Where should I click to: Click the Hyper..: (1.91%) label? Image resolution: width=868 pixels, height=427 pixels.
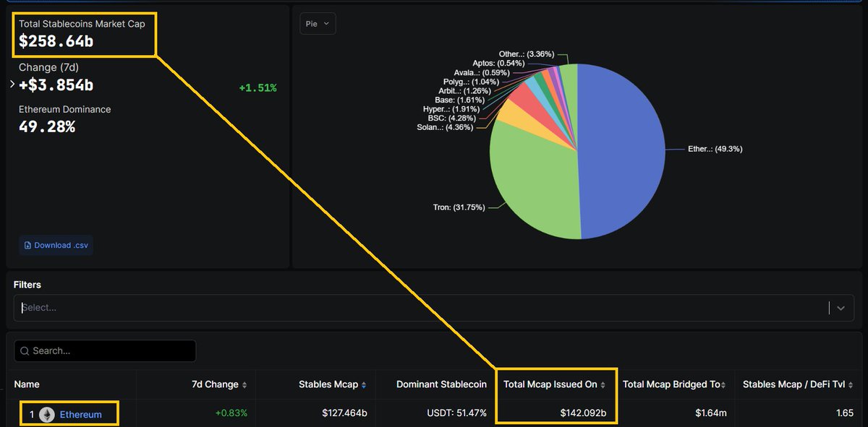point(451,109)
